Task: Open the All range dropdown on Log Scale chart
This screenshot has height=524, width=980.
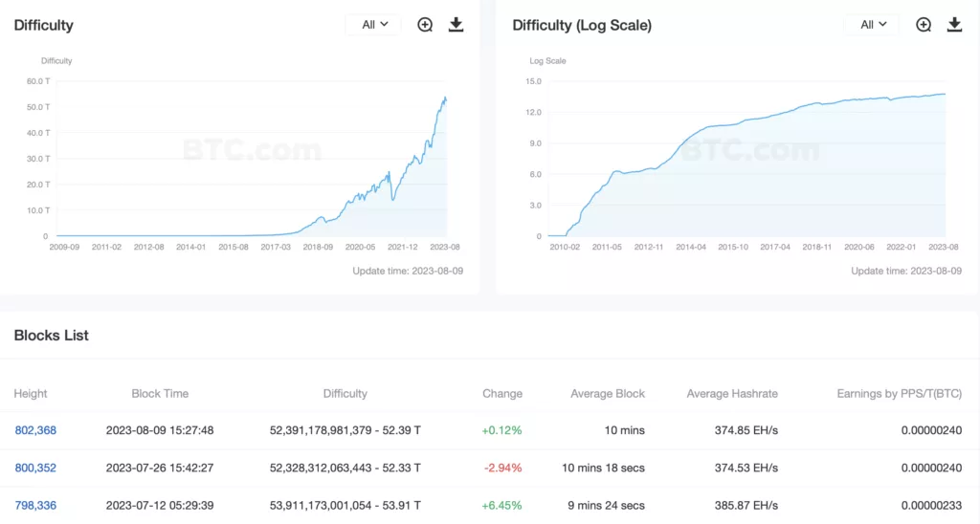Action: tap(873, 25)
